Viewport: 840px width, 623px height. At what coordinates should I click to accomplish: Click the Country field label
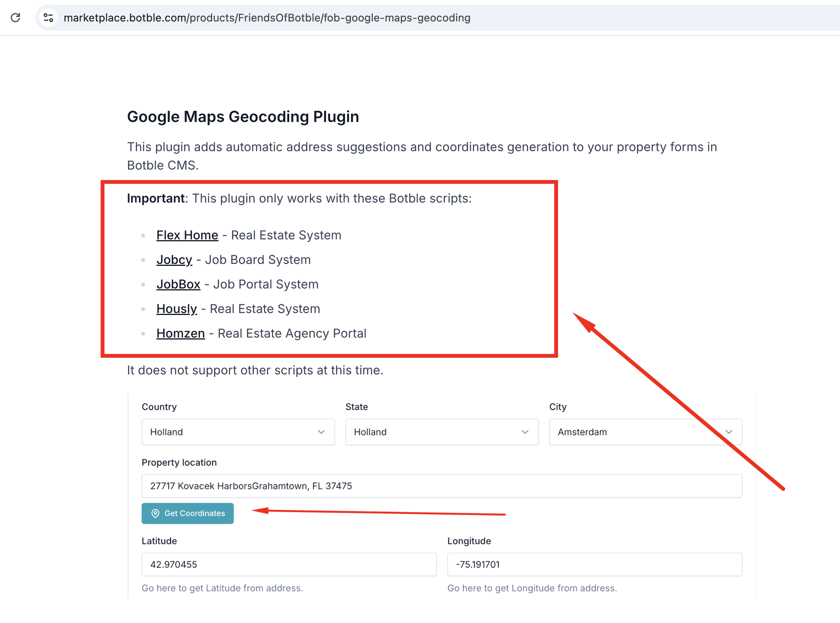coord(159,407)
